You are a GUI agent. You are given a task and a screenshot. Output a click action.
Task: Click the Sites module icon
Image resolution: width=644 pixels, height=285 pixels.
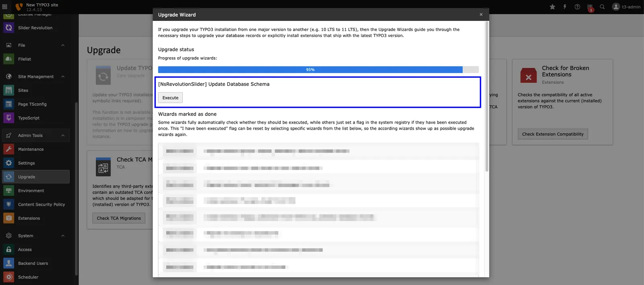pos(9,91)
